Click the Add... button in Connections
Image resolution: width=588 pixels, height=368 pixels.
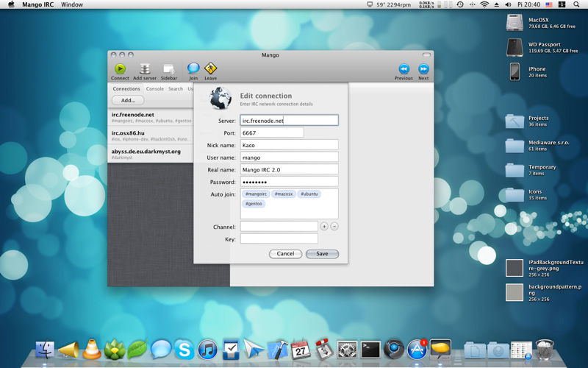128,100
